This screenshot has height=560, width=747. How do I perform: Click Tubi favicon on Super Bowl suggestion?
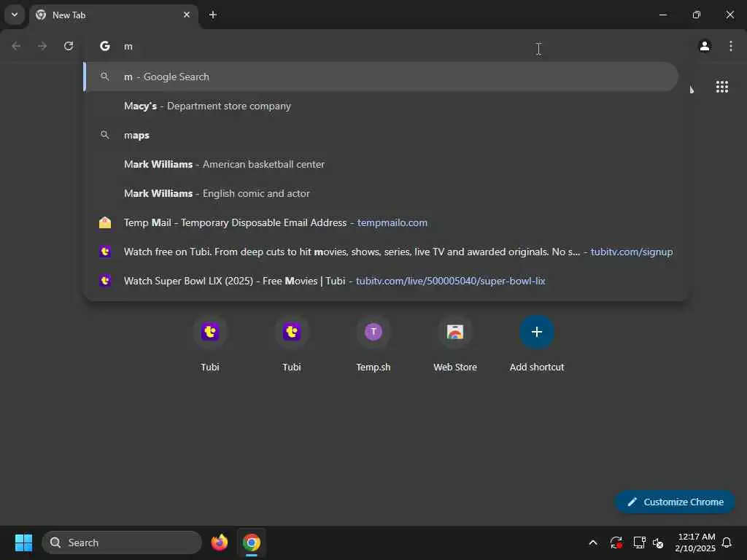point(105,281)
